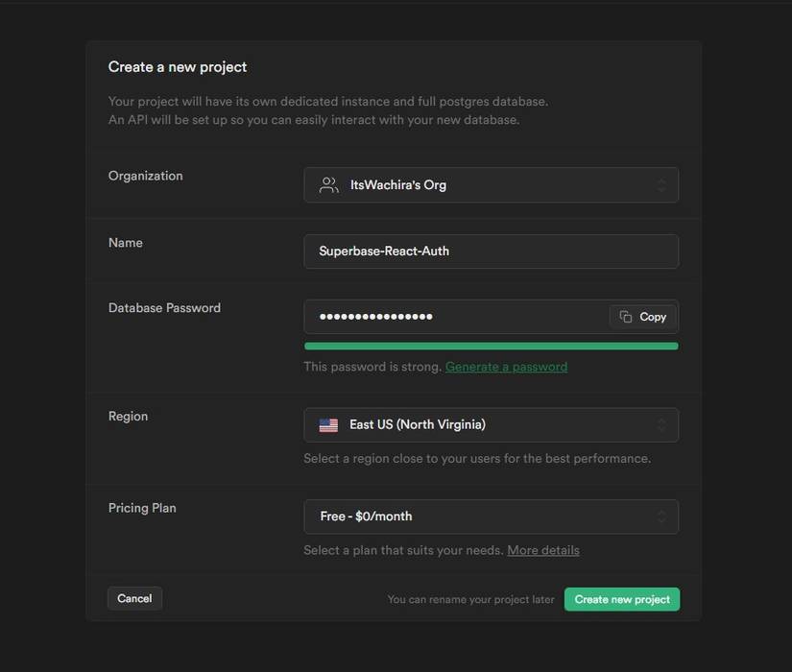792x672 pixels.
Task: Click the Pricing Plan label
Action: 142,508
